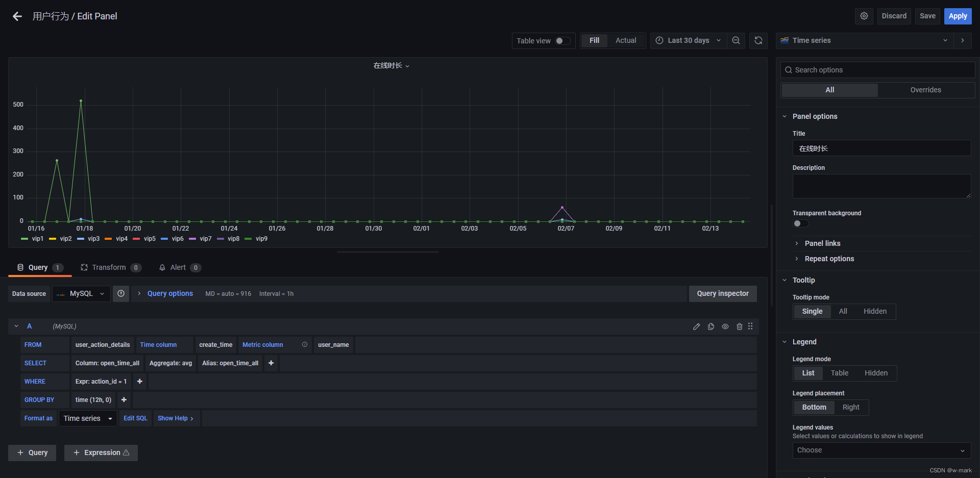980x478 pixels.
Task: Collapse the visualization options pane arrow
Action: point(963,40)
